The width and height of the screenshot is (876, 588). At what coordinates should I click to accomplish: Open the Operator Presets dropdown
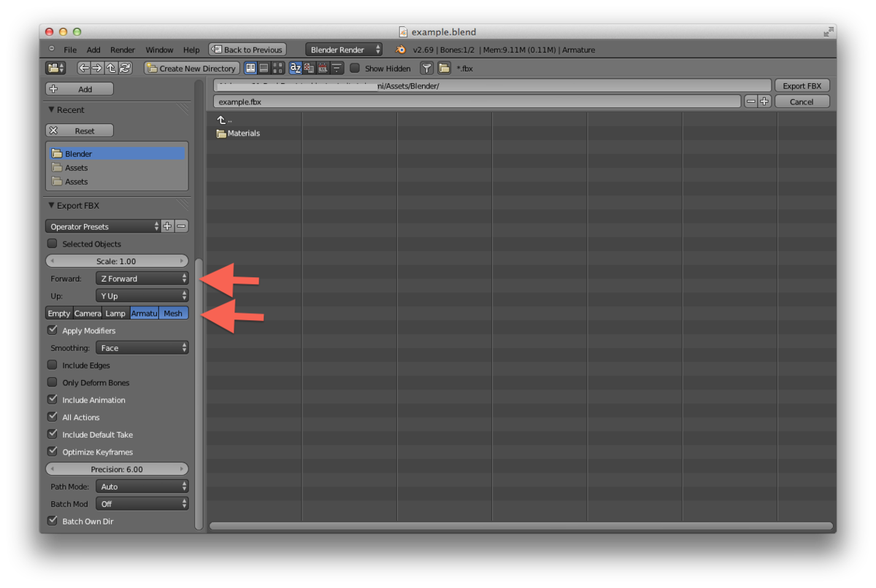103,226
